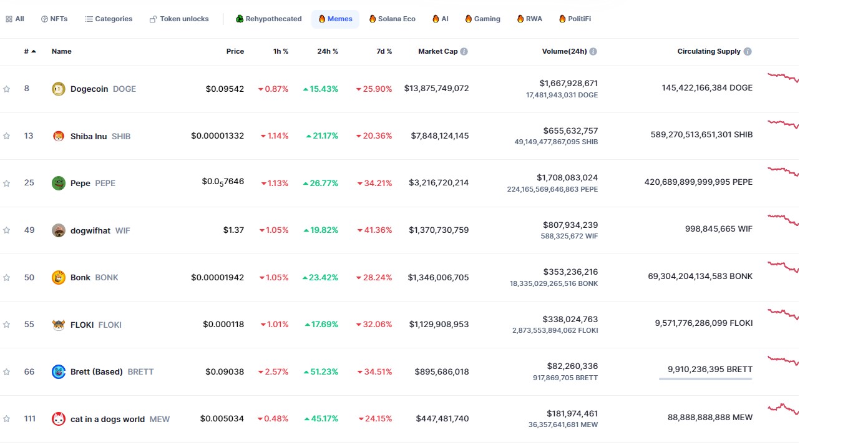Sort table by Price column
This screenshot has width=868, height=447.
(235, 52)
